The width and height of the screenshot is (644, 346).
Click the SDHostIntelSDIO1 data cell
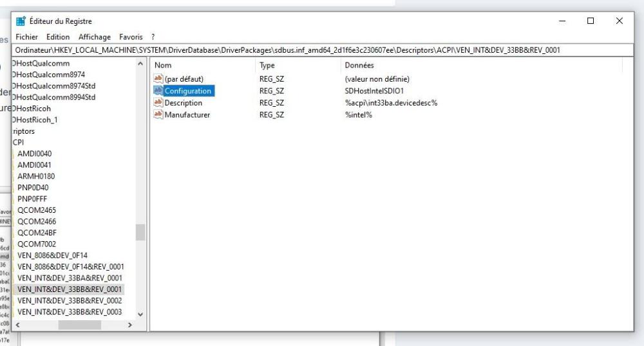tap(374, 91)
